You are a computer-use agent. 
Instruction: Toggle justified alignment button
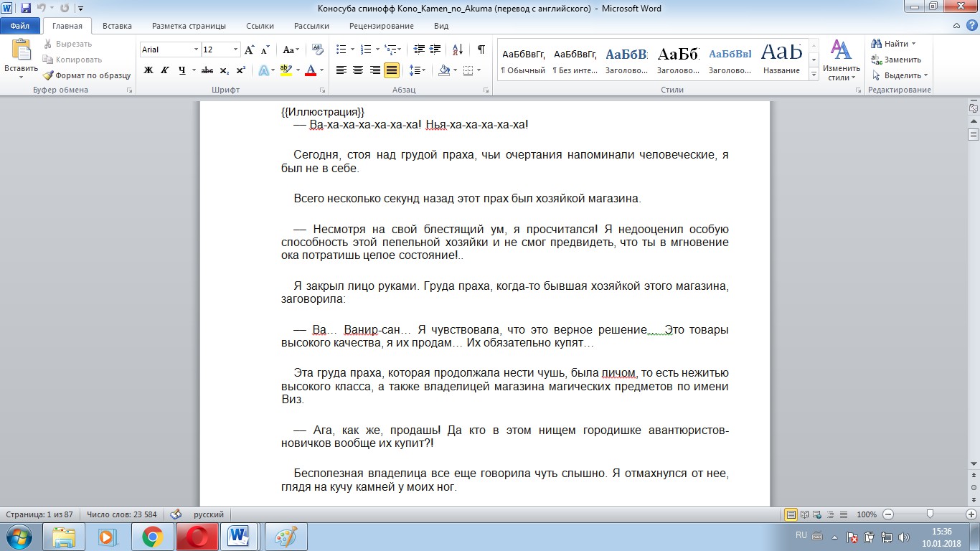[x=392, y=70]
